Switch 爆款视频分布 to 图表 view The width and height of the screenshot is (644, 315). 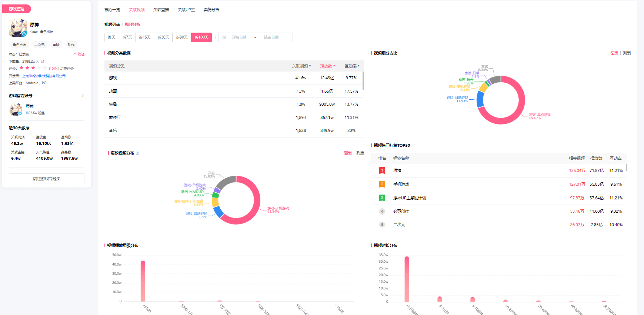(347, 153)
